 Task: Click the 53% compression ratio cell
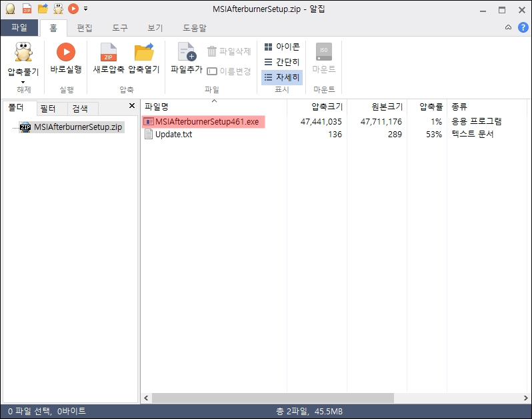[x=434, y=135]
